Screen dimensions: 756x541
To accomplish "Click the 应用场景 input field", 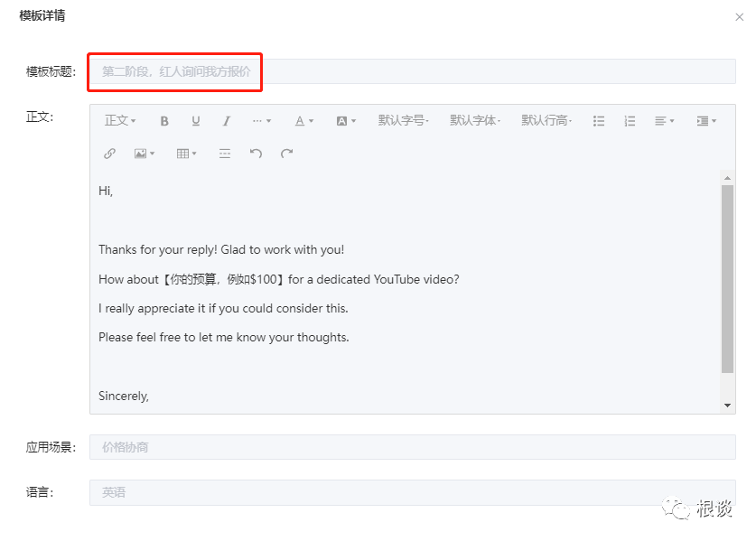I will 413,447.
